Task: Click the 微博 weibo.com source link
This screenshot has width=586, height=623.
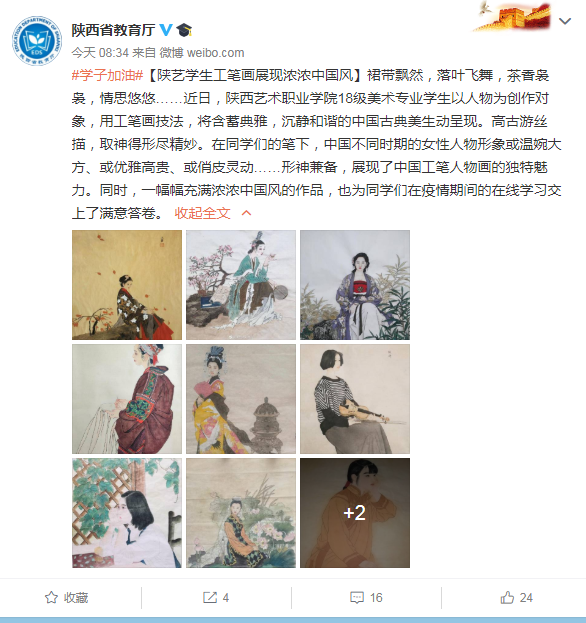Action: pos(202,52)
